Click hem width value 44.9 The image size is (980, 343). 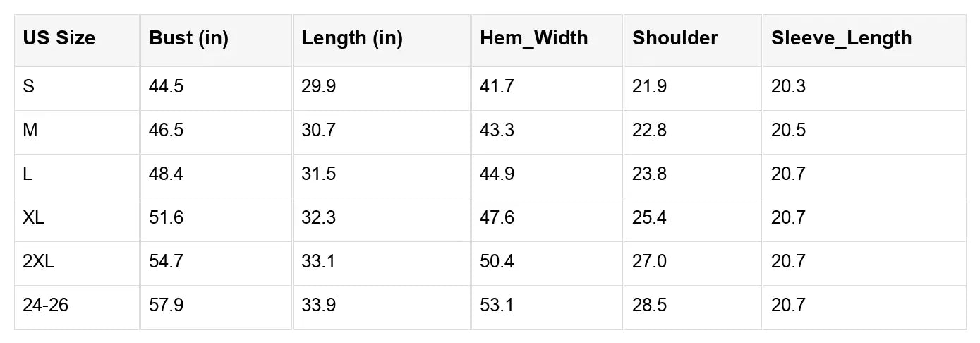[x=497, y=174]
